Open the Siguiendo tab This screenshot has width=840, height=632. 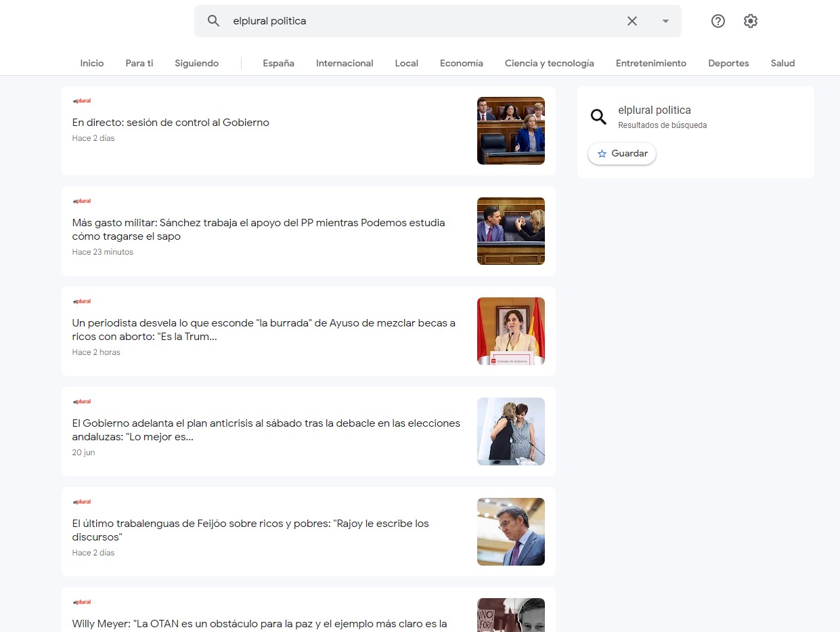coord(197,63)
